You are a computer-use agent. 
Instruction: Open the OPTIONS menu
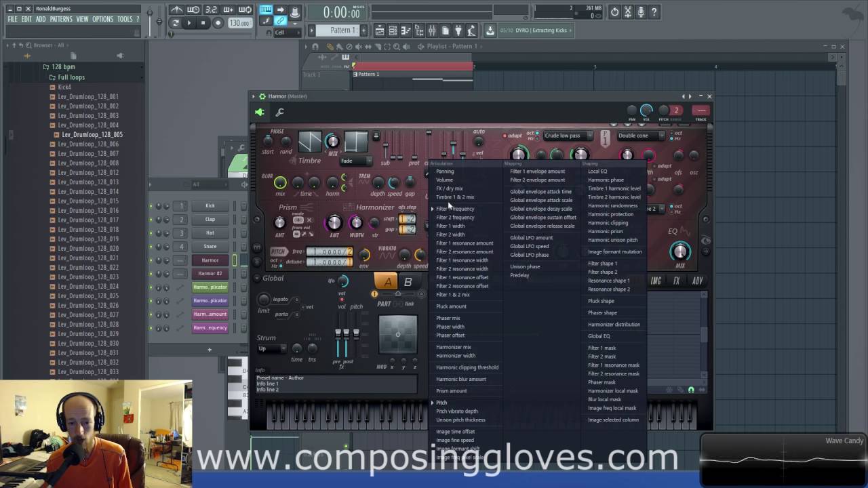(102, 19)
